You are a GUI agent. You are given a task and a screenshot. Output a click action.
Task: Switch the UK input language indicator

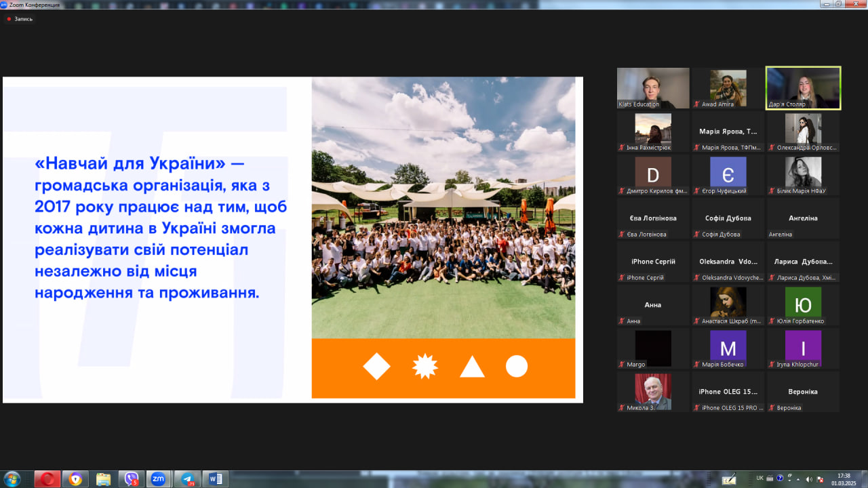(759, 479)
